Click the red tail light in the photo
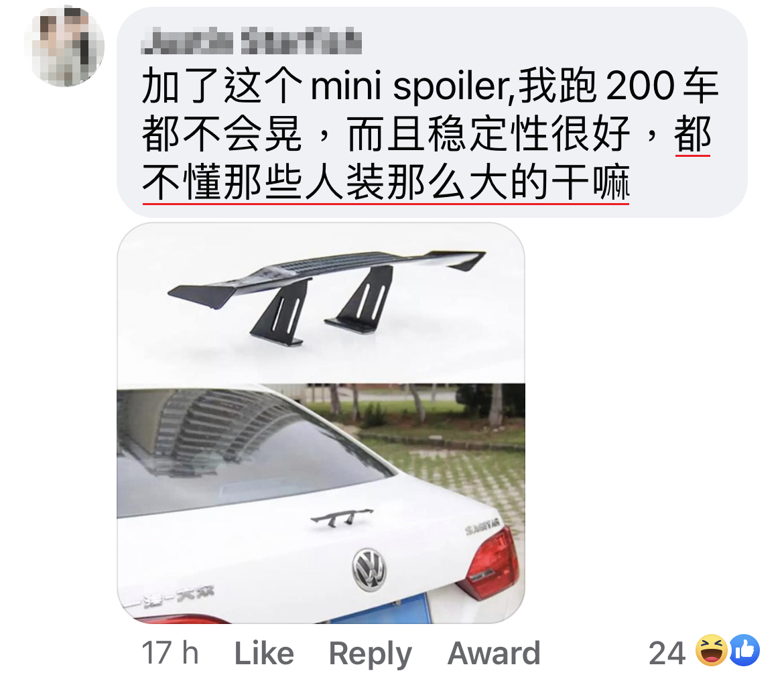Viewport: 784px width, 679px height. pyautogui.click(x=491, y=562)
